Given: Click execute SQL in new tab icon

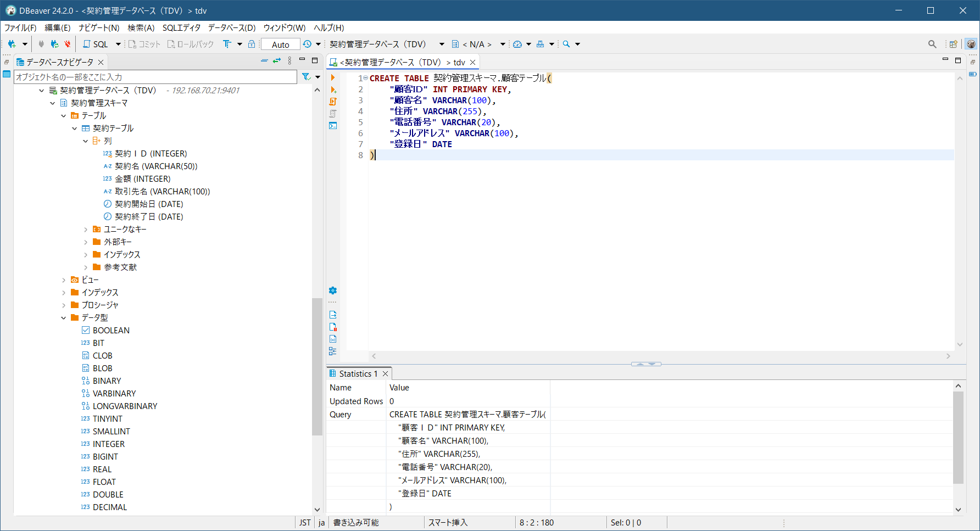Looking at the screenshot, I should click(333, 90).
